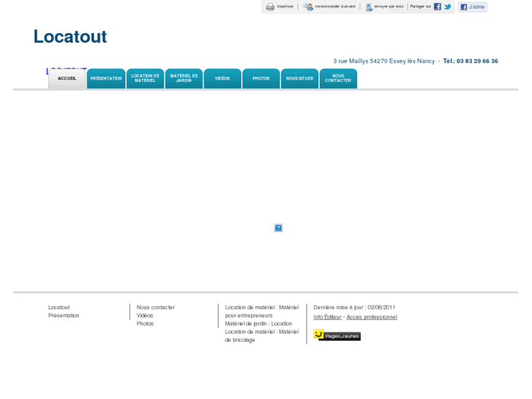Open the Présentation tab
532x399 pixels.
coord(106,78)
